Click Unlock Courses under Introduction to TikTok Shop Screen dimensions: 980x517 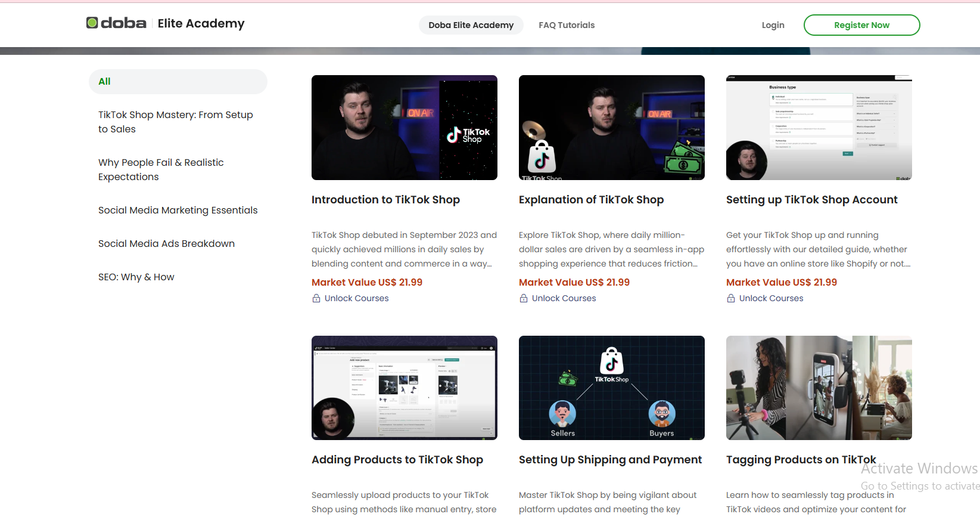(x=356, y=298)
